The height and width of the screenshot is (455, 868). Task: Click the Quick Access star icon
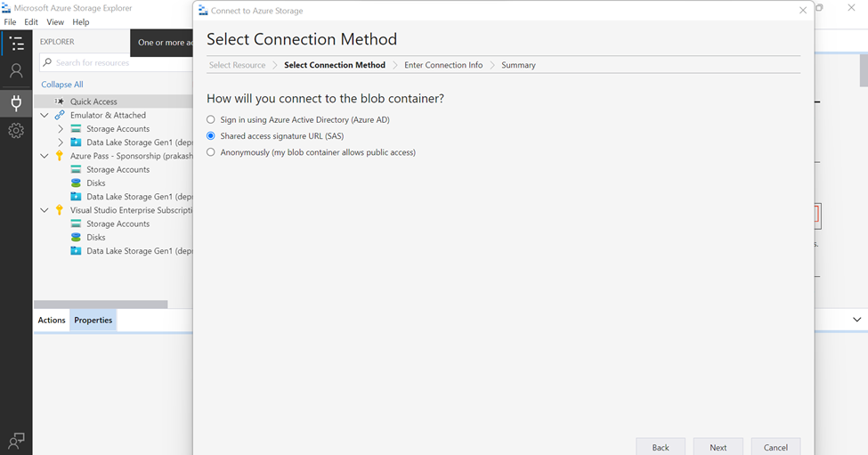[x=60, y=102]
